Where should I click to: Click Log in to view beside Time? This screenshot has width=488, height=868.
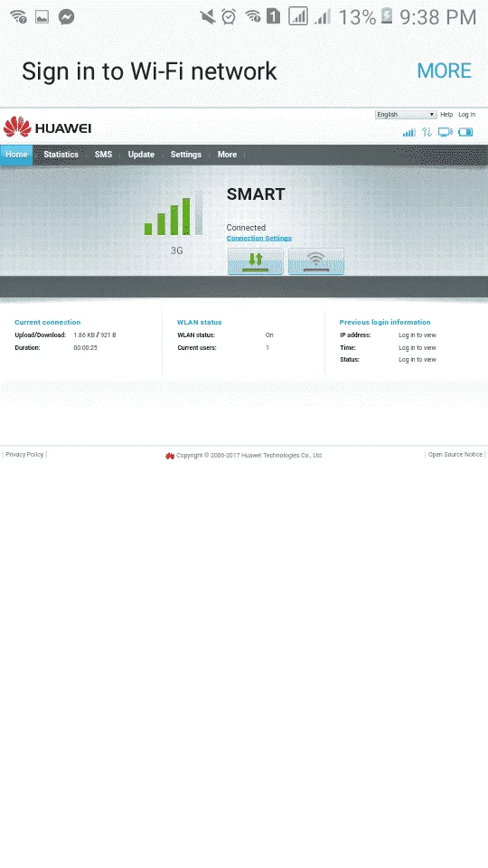click(418, 348)
